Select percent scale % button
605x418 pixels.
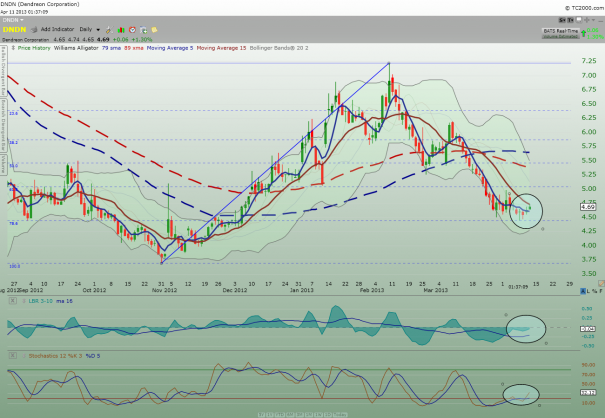595,291
